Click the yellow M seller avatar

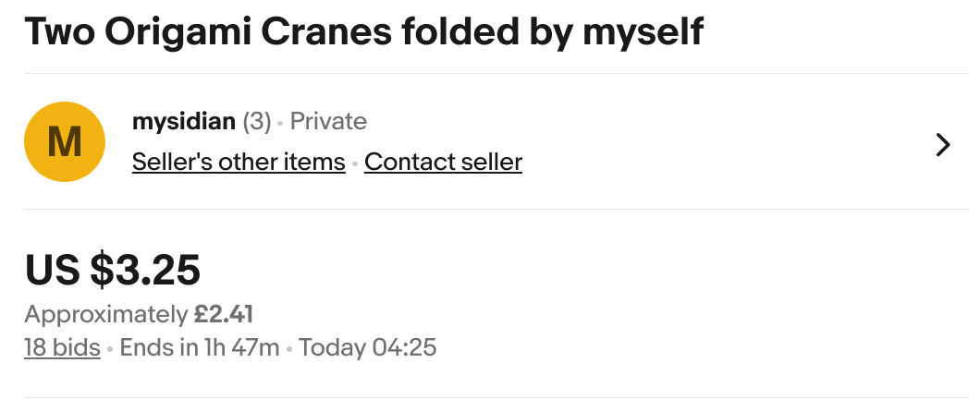click(x=64, y=141)
